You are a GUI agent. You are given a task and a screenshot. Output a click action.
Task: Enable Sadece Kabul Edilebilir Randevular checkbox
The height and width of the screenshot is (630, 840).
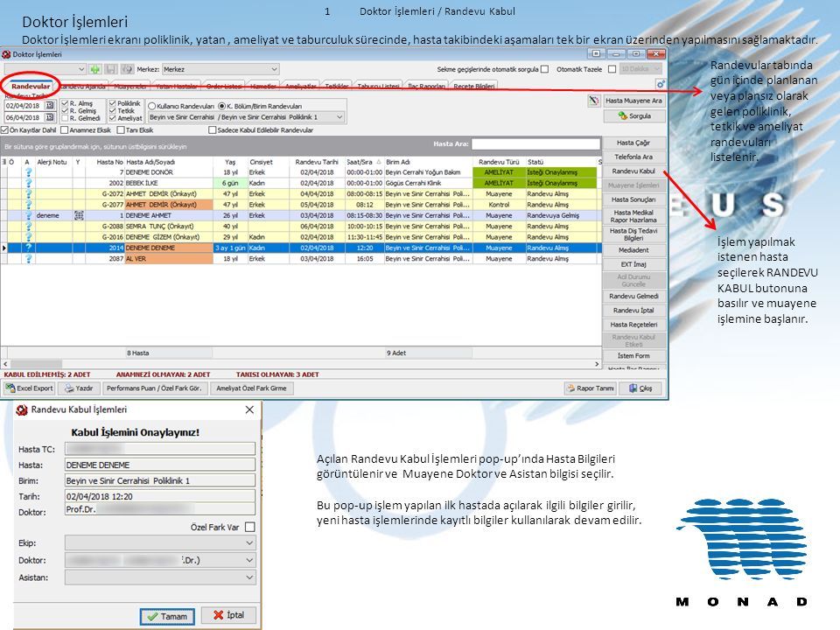212,130
